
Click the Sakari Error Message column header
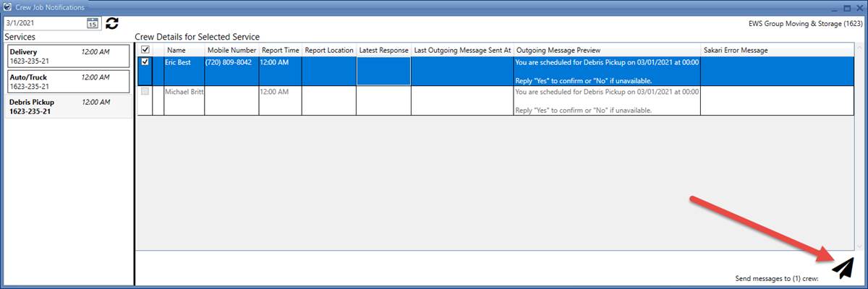(x=736, y=50)
